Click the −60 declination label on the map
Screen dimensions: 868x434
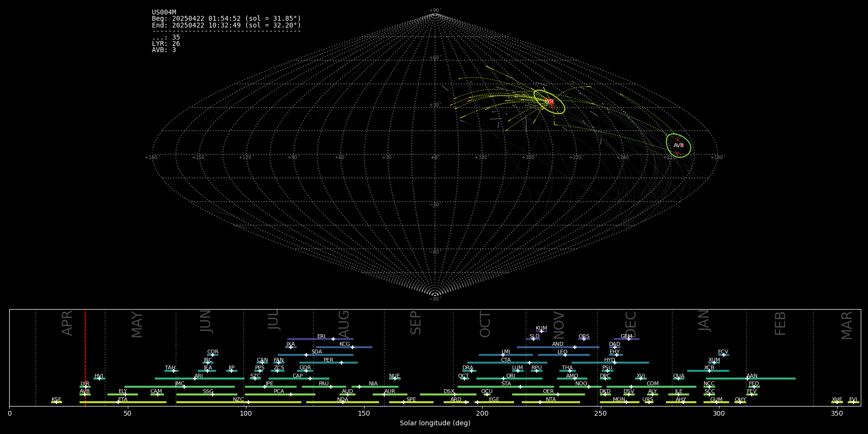[x=434, y=252]
